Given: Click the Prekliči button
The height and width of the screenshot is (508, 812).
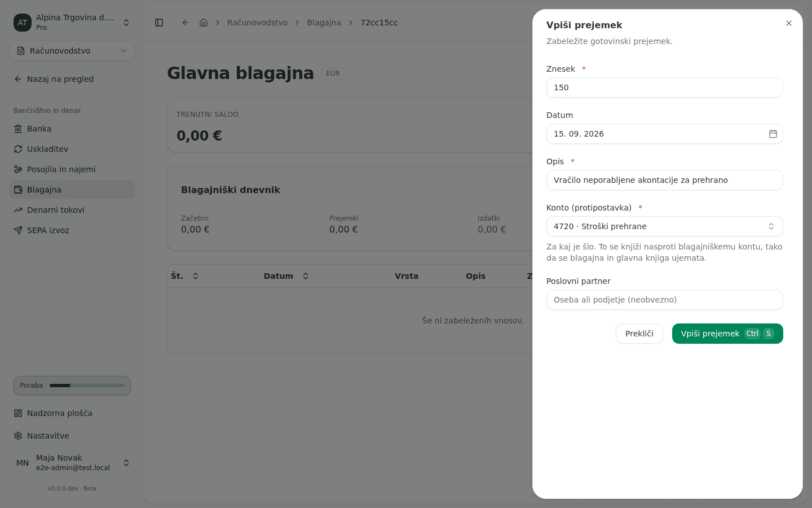Looking at the screenshot, I should coord(639,334).
